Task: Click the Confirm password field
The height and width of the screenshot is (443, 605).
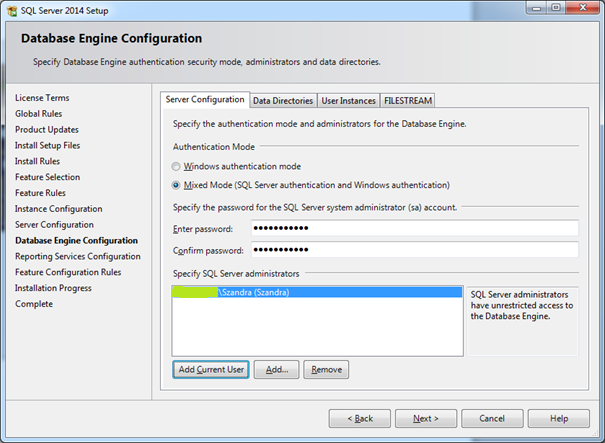Action: click(415, 250)
